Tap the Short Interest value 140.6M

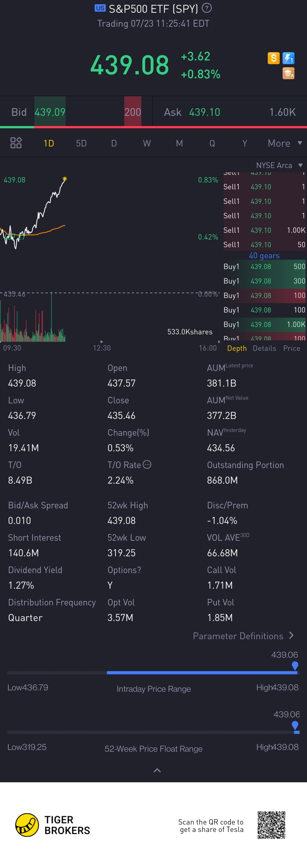23,553
